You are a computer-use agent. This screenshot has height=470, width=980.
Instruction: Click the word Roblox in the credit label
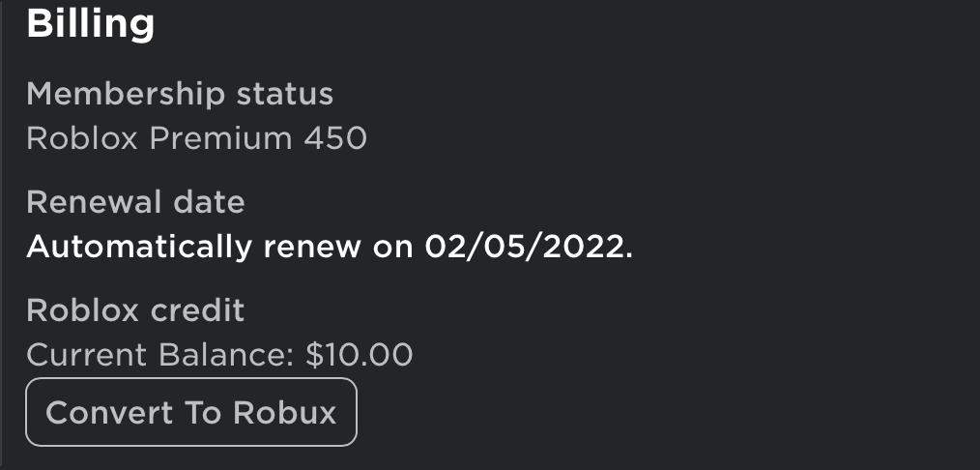pyautogui.click(x=82, y=310)
